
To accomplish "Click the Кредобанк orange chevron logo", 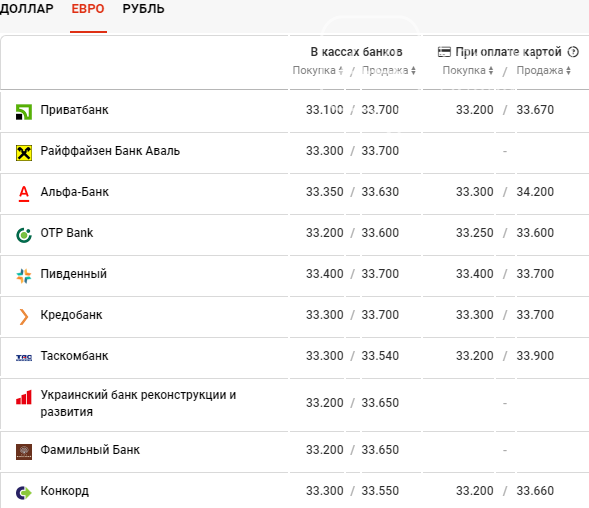I will click(24, 316).
